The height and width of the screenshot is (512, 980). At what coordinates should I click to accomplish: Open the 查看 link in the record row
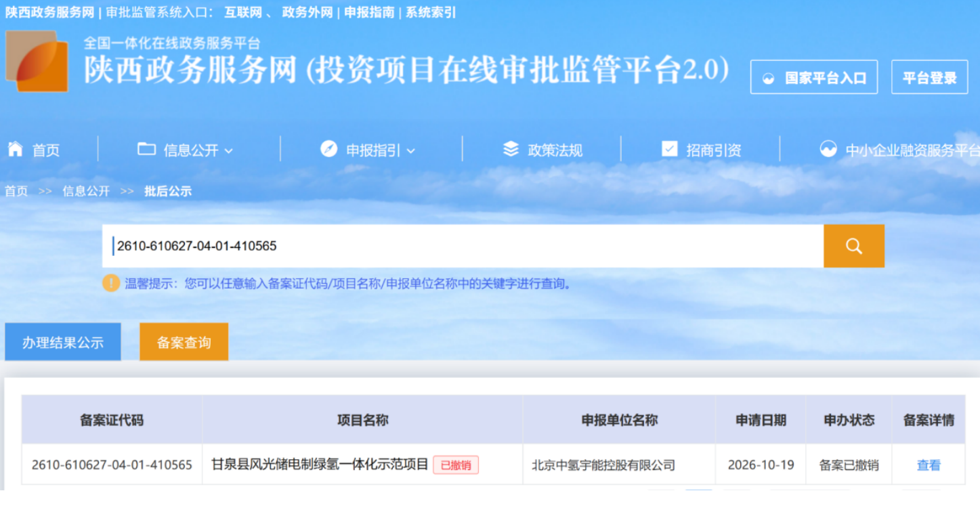point(929,465)
